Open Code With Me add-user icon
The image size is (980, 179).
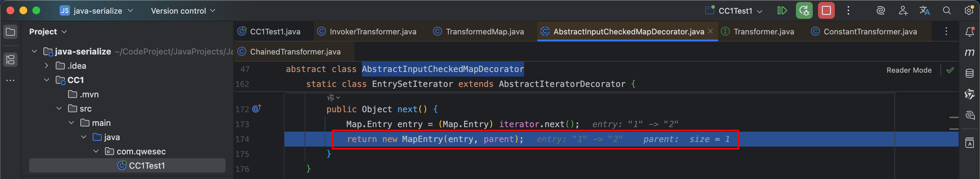pyautogui.click(x=903, y=11)
